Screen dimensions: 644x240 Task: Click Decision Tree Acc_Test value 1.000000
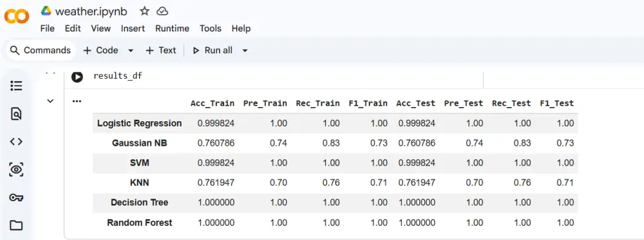[x=417, y=202]
